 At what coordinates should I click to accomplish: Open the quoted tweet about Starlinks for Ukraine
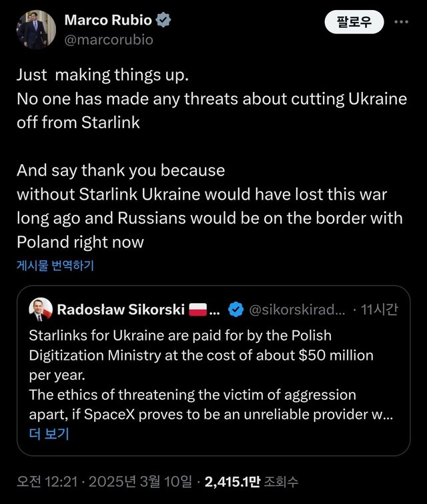[213, 374]
